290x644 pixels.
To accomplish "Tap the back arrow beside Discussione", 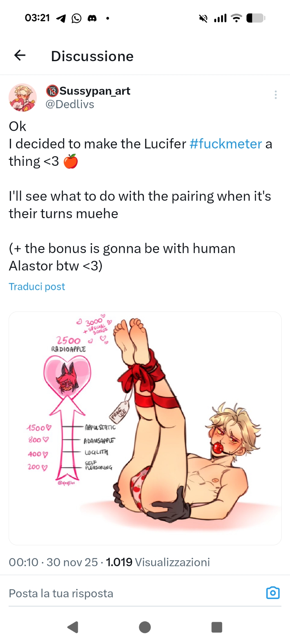I will (20, 55).
